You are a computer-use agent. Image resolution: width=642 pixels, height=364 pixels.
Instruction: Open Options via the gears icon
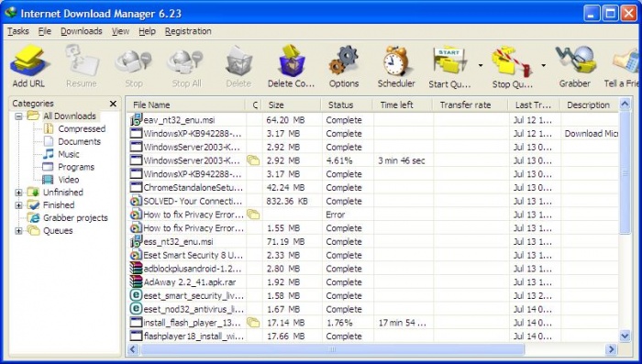pyautogui.click(x=344, y=61)
